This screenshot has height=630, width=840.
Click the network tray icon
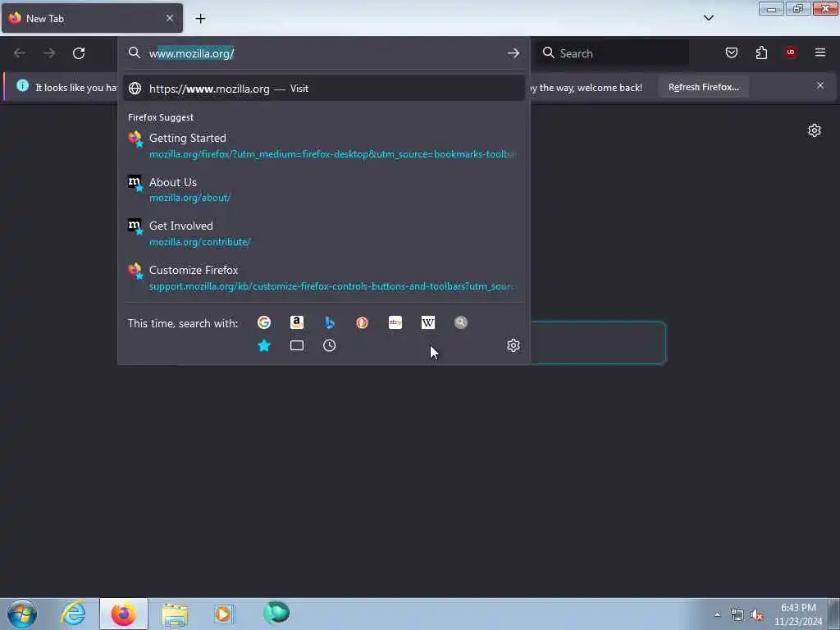pos(737,615)
